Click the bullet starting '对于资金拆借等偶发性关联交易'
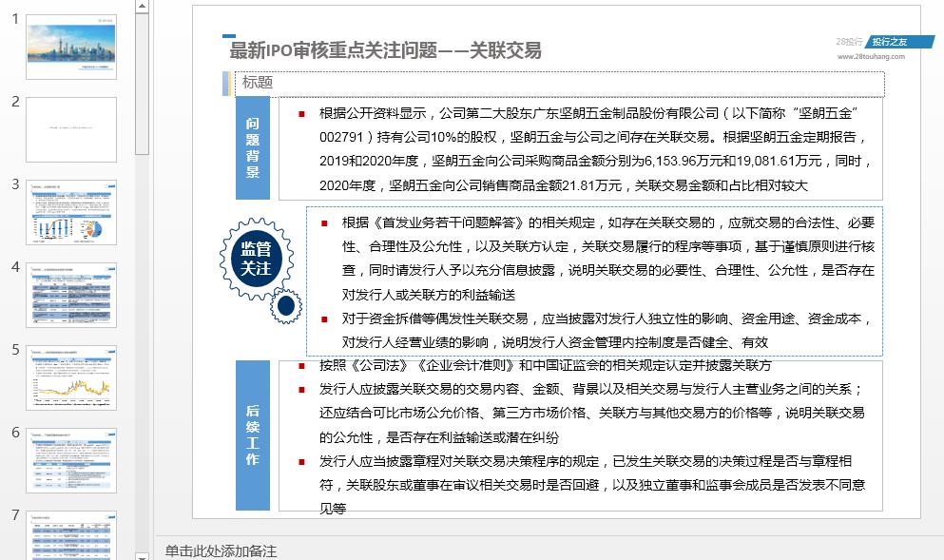This screenshot has width=944, height=560. [607, 331]
